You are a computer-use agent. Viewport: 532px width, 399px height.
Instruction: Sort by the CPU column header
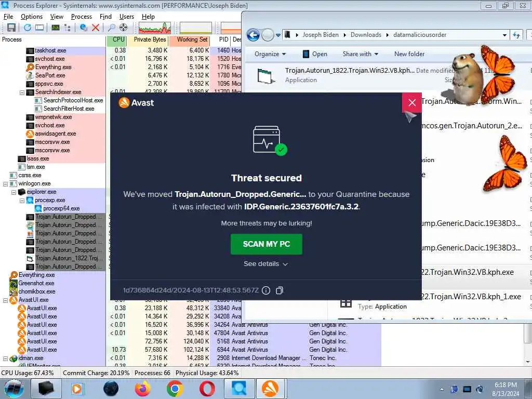pyautogui.click(x=117, y=39)
